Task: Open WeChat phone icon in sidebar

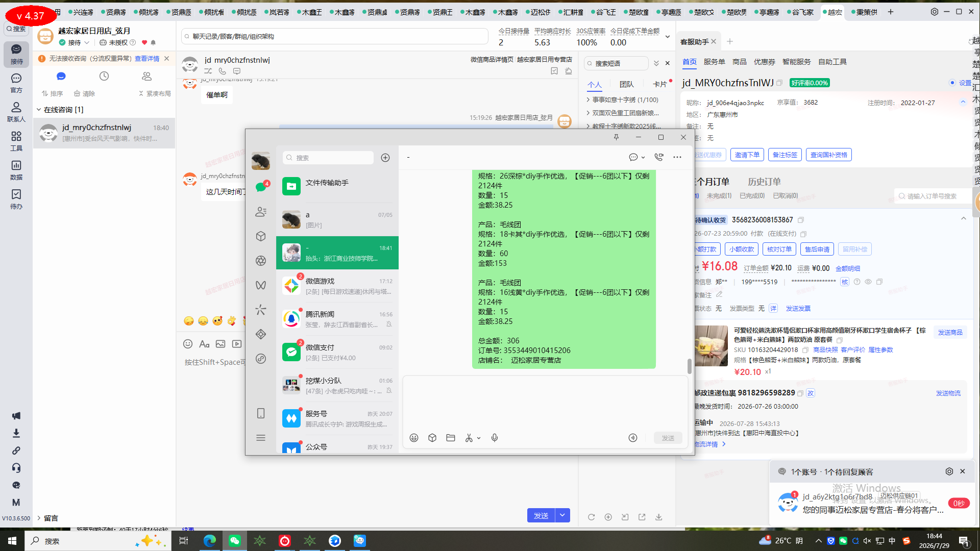Action: (x=261, y=413)
